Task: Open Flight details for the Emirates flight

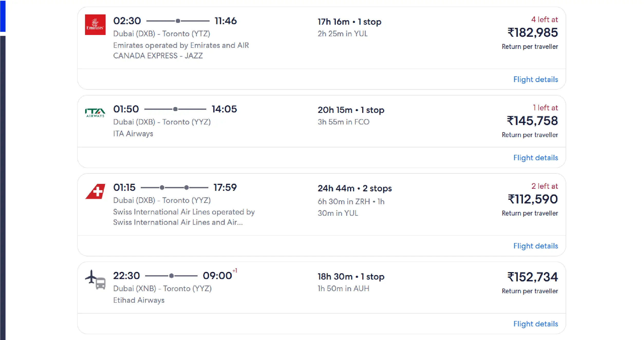Action: (536, 79)
